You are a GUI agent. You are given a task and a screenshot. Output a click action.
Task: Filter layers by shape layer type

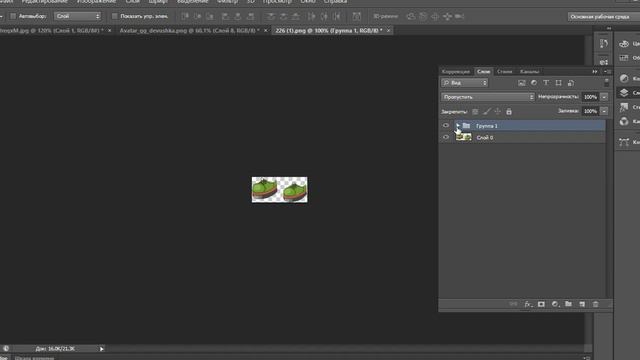(558, 83)
